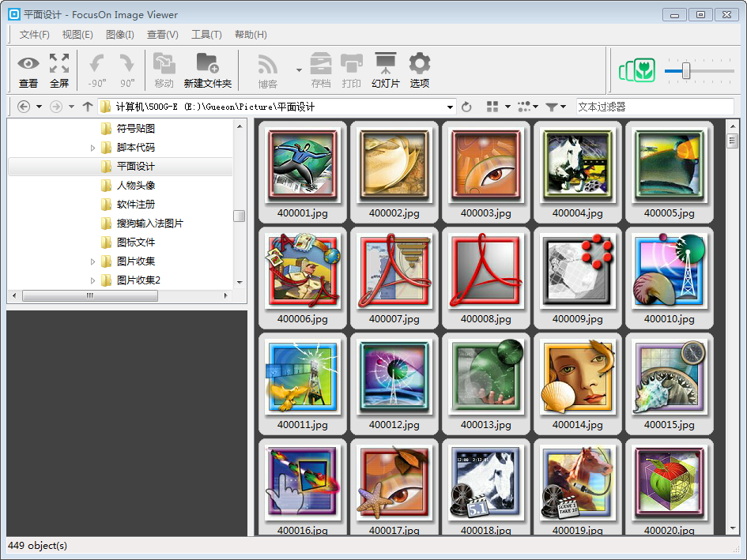Click the thumbnail zoom slider handle
Image resolution: width=747 pixels, height=560 pixels.
[686, 71]
